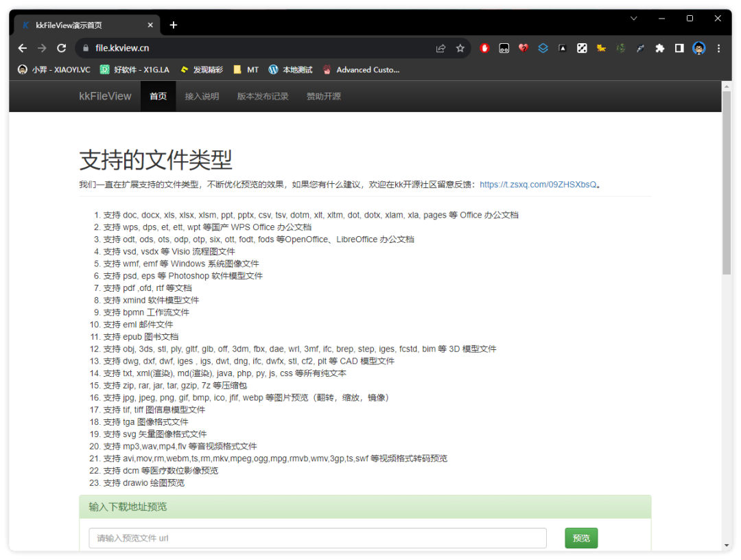Toggle the browser side panel
741x560 pixels.
point(679,48)
